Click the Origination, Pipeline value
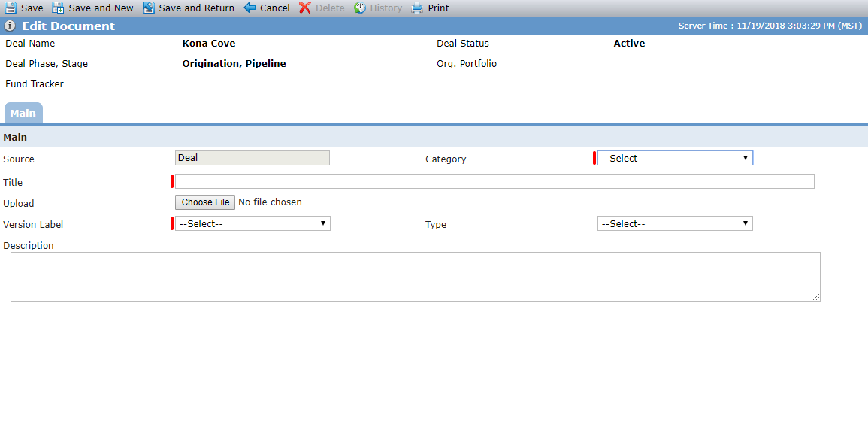Viewport: 868px width, 425px height. 234,64
